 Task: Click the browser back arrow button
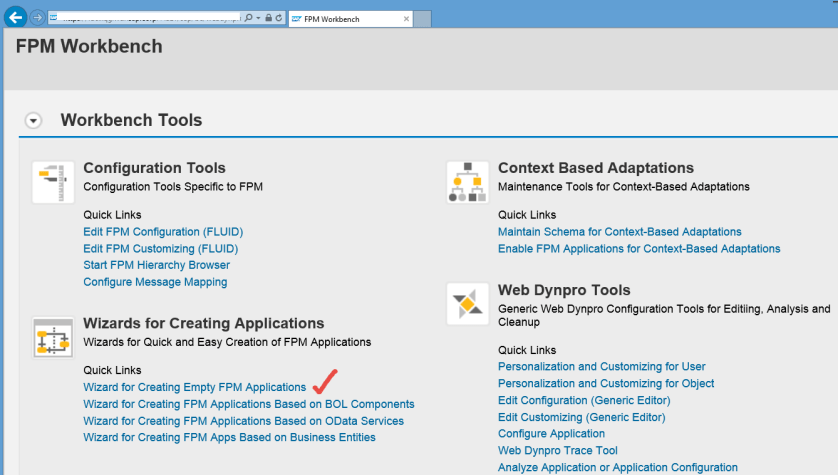pos(15,17)
